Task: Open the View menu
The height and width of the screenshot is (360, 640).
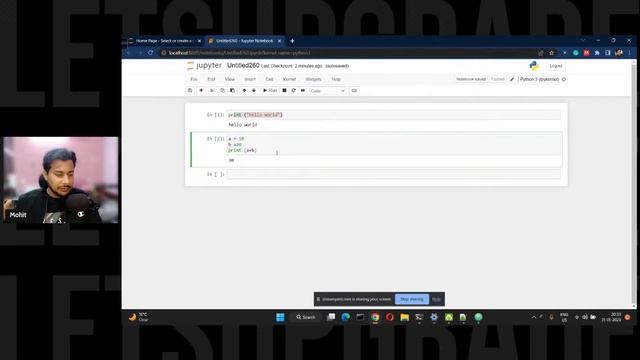Action: [230, 79]
